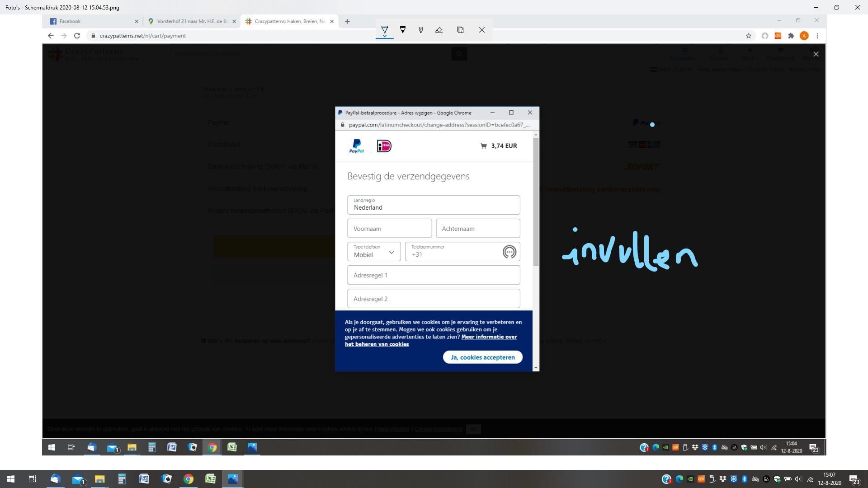Image resolution: width=868 pixels, height=488 pixels.
Task: Click the save a copy icon
Action: coord(460,30)
